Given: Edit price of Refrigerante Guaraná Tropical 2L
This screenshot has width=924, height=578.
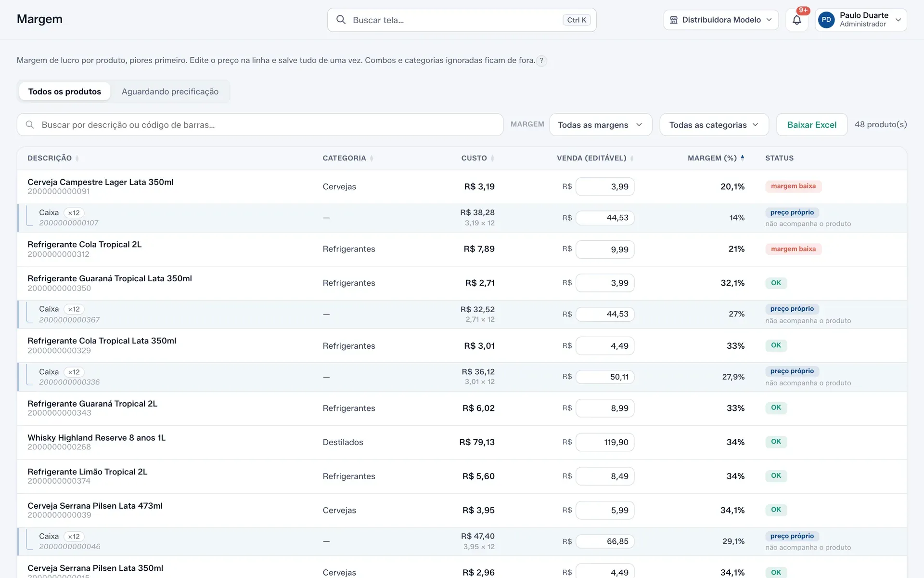Looking at the screenshot, I should (605, 408).
